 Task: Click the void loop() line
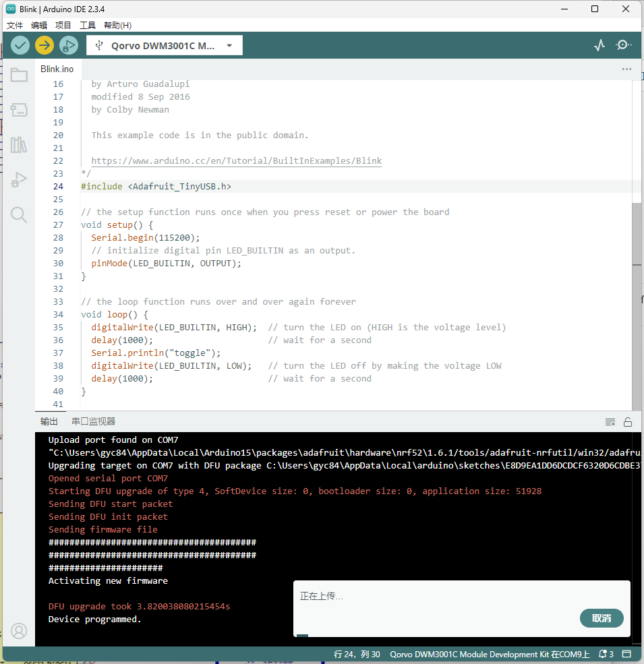tap(115, 315)
